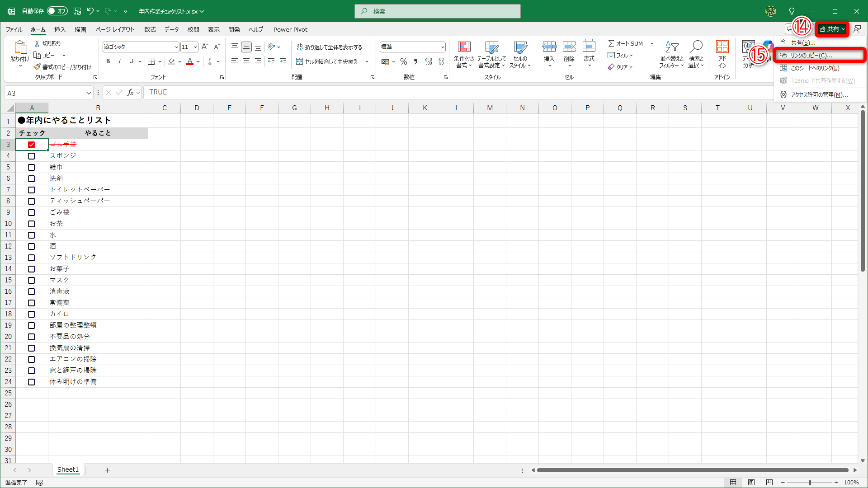Click the insert function fx icon
The width and height of the screenshot is (868, 488).
[130, 93]
